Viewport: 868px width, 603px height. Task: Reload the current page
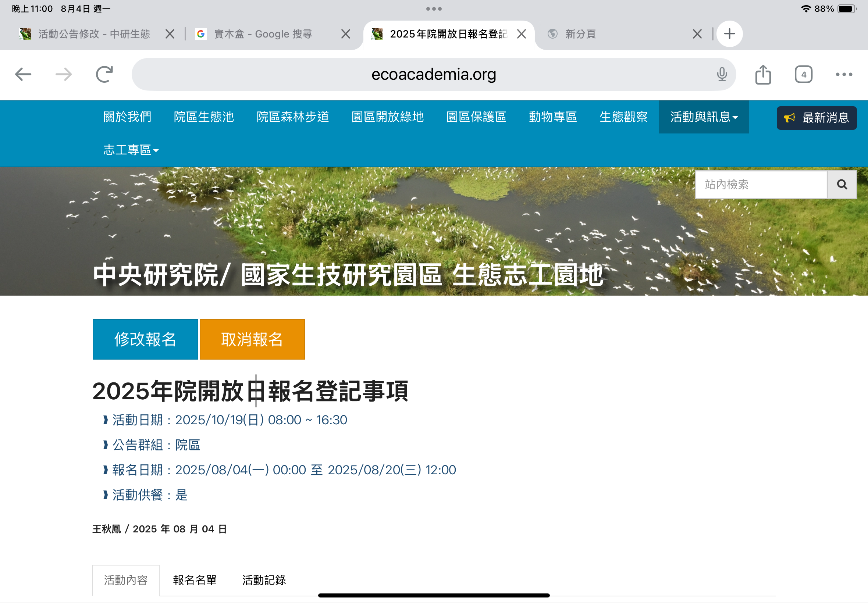104,74
